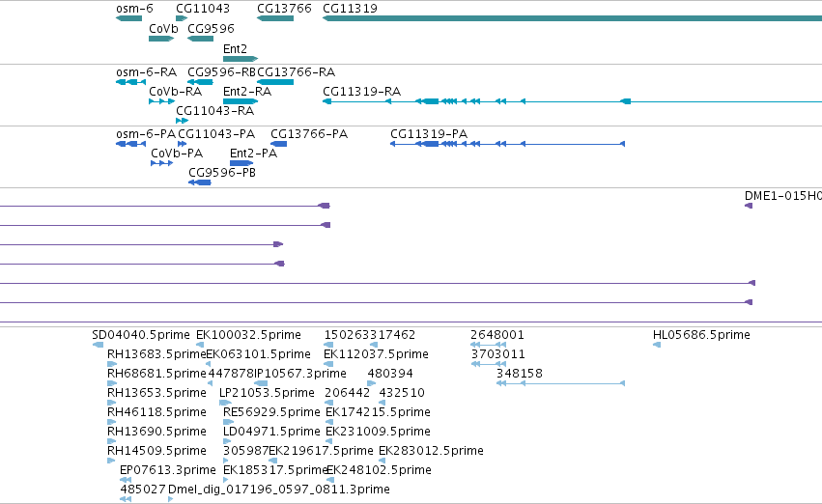Click the RH14509.5prime EST label
The height and width of the screenshot is (504, 822).
coord(156,451)
